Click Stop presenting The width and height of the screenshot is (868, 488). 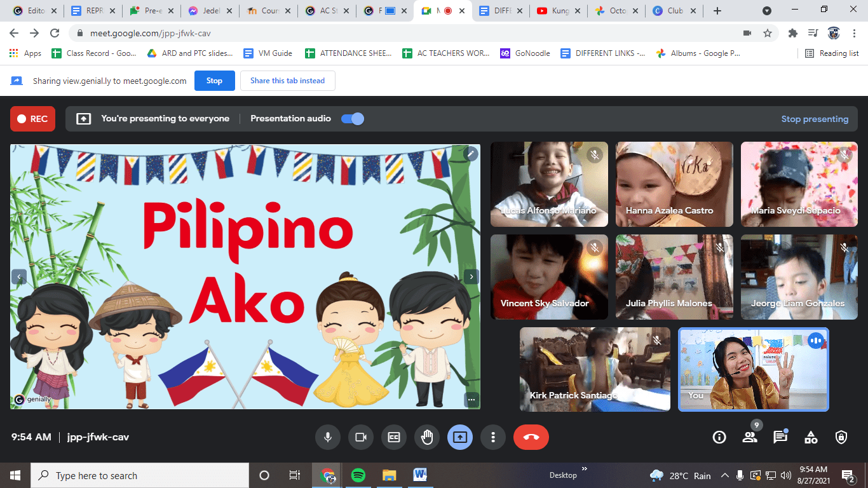[x=815, y=119]
